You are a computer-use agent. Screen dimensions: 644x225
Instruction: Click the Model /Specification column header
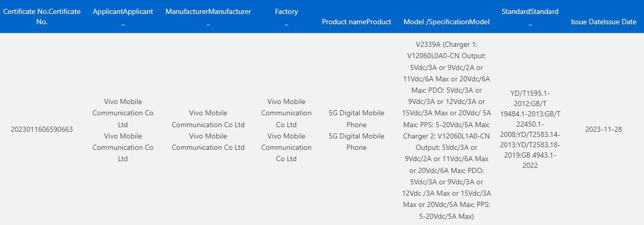pos(446,22)
